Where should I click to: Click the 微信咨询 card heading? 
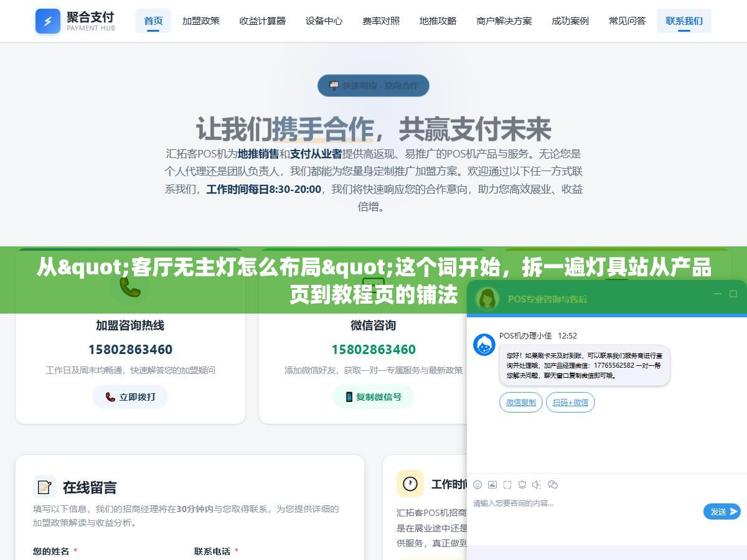374,325
